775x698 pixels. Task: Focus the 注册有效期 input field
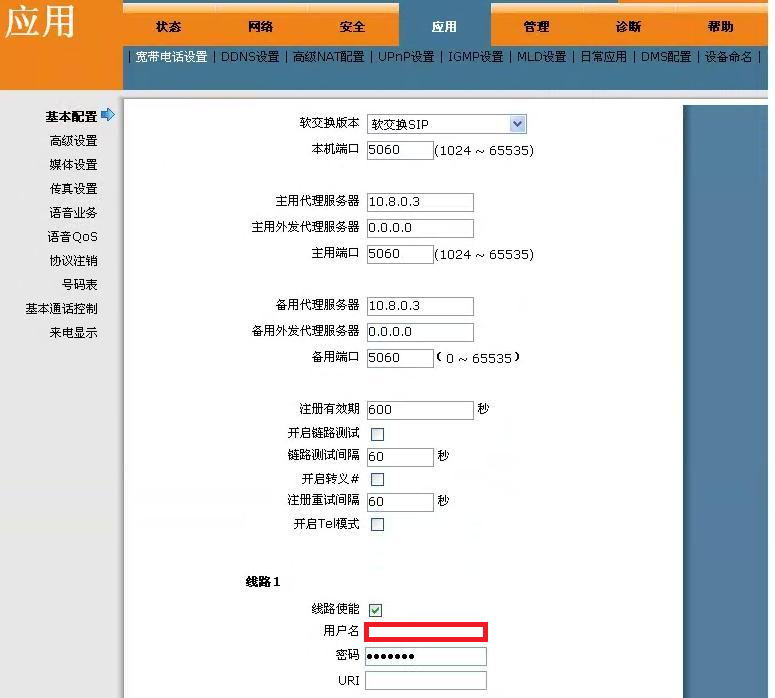[x=420, y=410]
